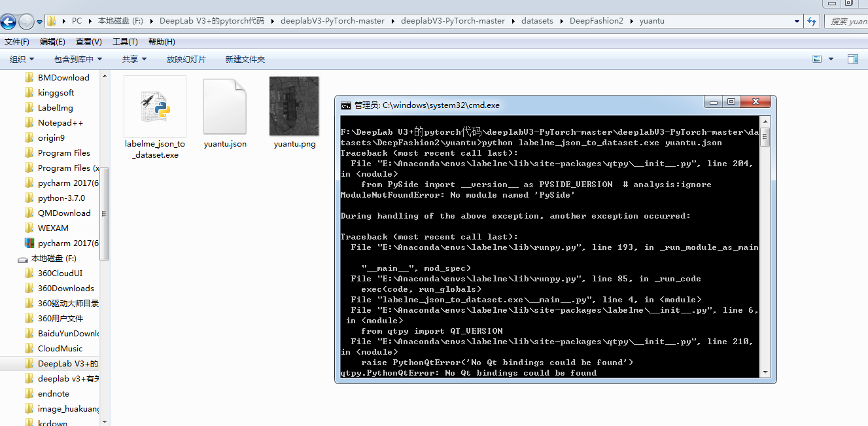Click the cmd window vertical scrollbar thumb
Screen dimensions: 868x426
point(765,137)
